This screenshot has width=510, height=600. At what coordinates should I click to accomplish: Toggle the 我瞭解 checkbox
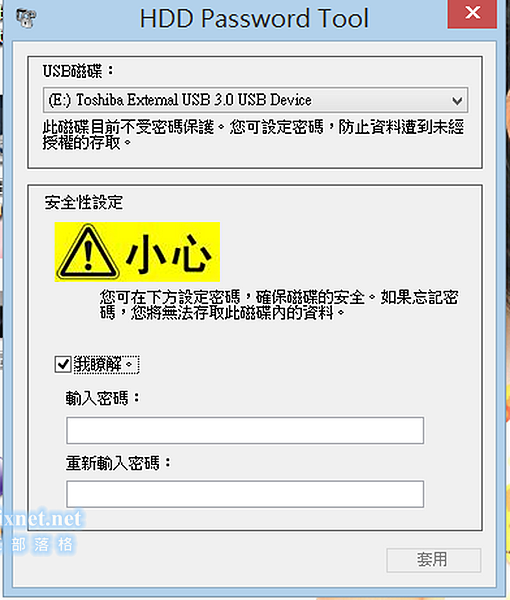(63, 364)
